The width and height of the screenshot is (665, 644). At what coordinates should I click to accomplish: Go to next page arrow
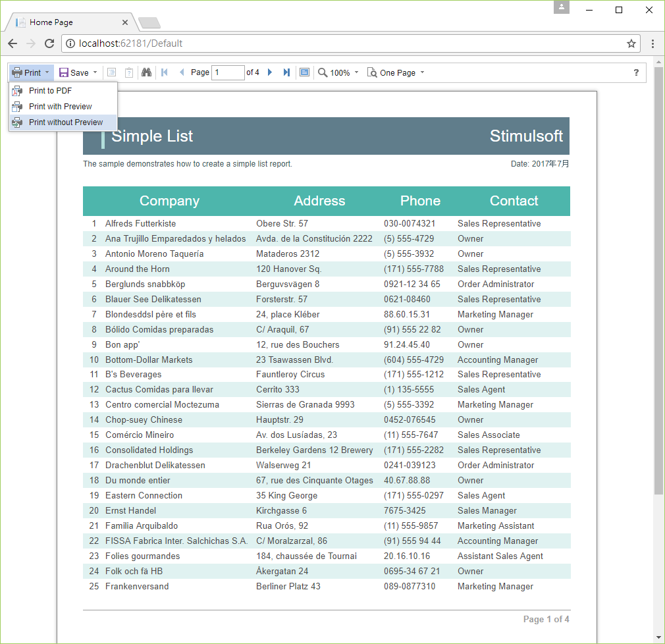tap(270, 72)
